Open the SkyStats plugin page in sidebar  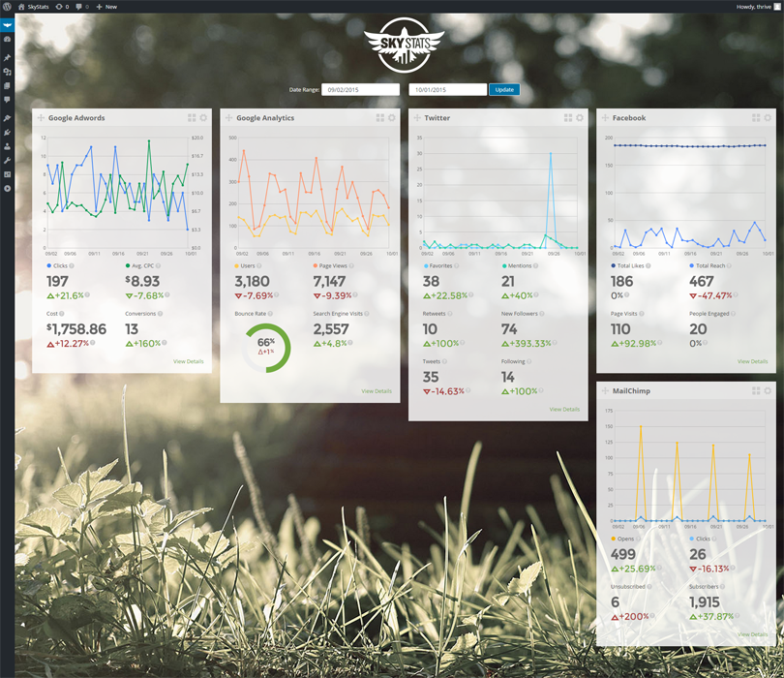point(7,25)
